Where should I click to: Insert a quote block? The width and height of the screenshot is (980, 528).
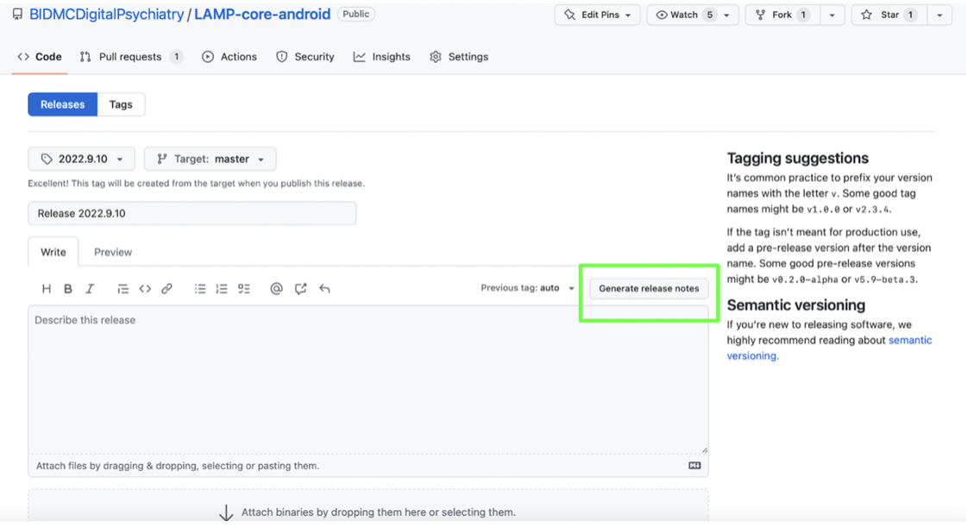tap(123, 289)
